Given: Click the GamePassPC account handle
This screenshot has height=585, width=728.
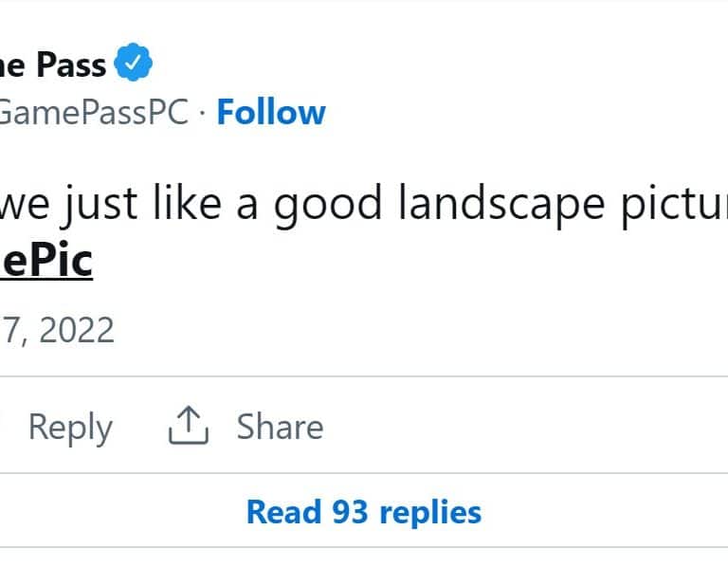Looking at the screenshot, I should [94, 113].
